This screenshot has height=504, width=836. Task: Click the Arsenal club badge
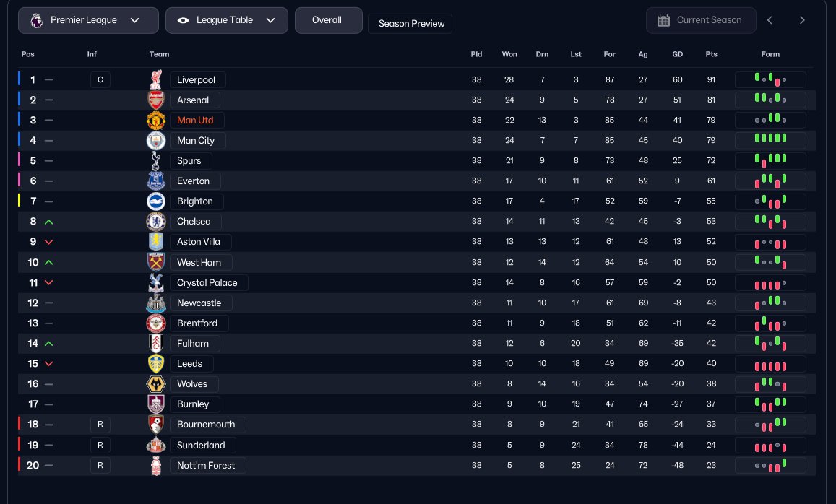156,100
